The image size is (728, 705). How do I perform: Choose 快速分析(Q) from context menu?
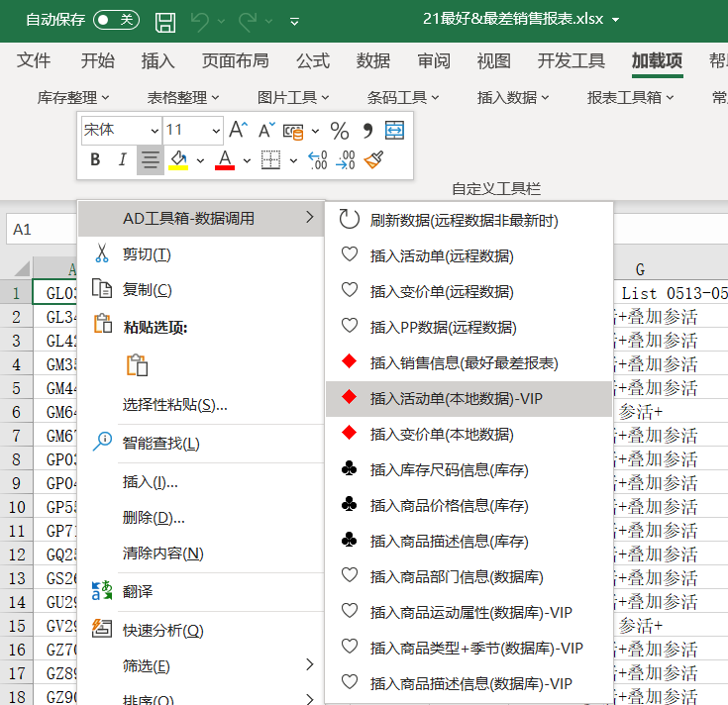coord(201,631)
